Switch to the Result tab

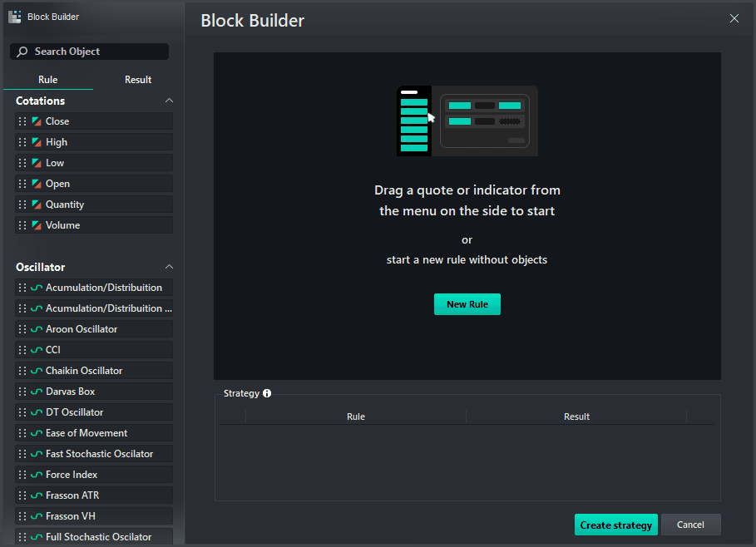(x=138, y=80)
